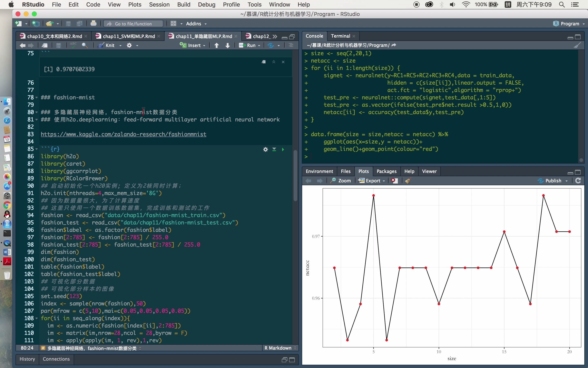Screen dimensions: 588x368
Task: Open an existing file with folder icon
Action: pyautogui.click(x=50, y=24)
